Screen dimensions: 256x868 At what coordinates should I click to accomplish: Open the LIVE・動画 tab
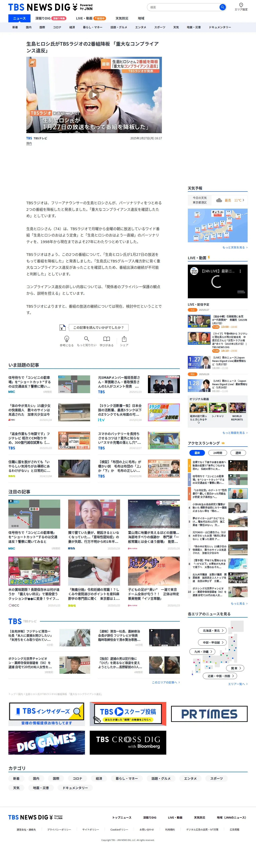point(91,18)
